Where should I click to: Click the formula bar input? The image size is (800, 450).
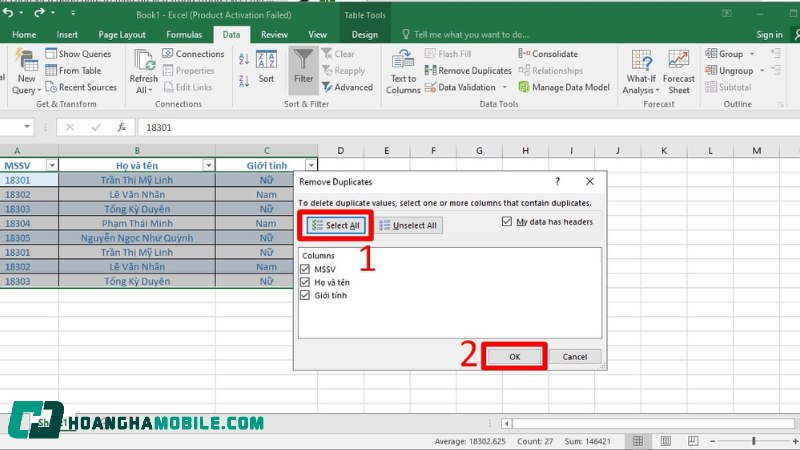468,127
